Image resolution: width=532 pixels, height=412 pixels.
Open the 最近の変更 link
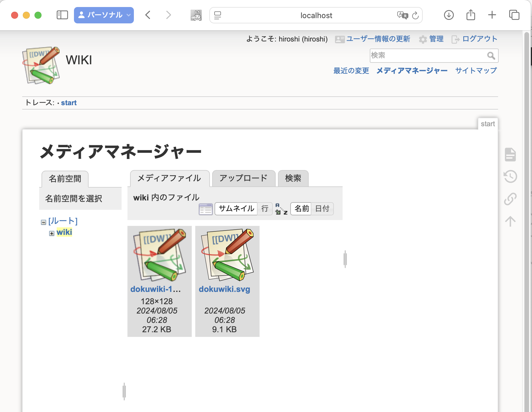350,70
